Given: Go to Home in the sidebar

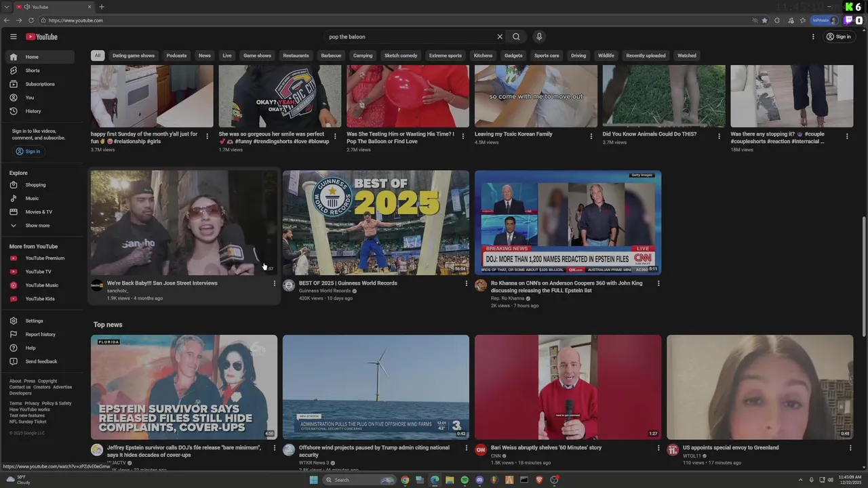Looking at the screenshot, I should [41, 57].
